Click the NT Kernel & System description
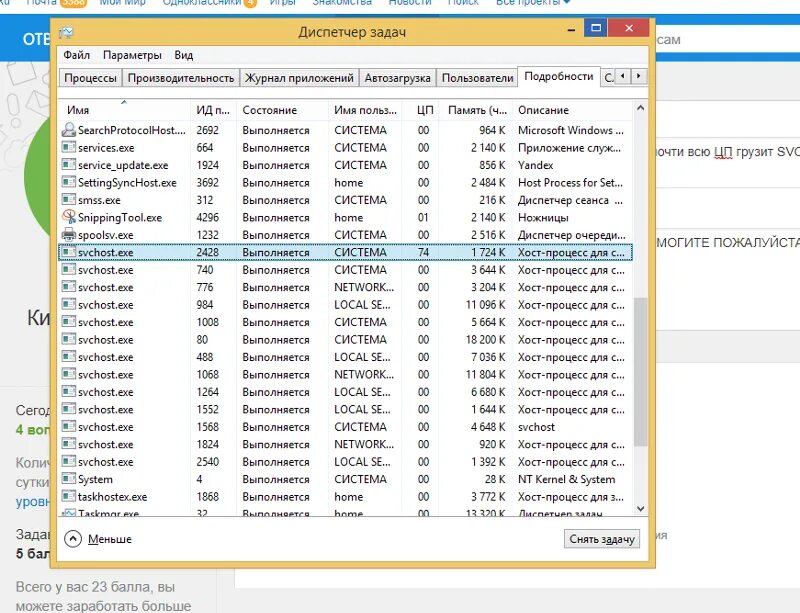 tap(566, 479)
